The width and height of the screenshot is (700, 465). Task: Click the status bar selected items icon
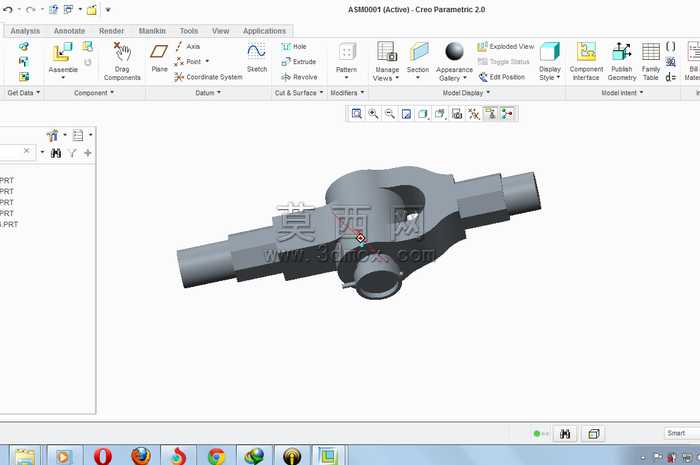point(593,434)
